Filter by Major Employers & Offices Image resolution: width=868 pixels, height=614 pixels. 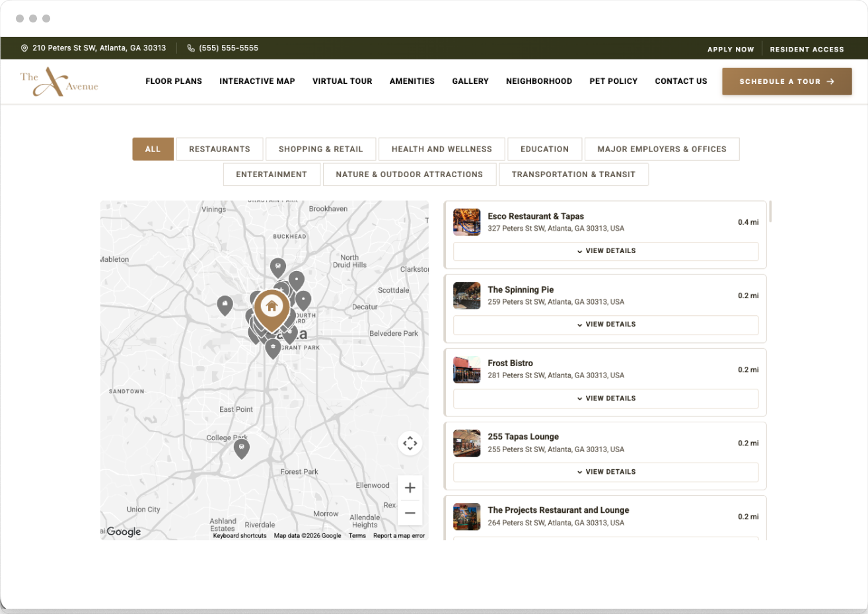coord(662,149)
